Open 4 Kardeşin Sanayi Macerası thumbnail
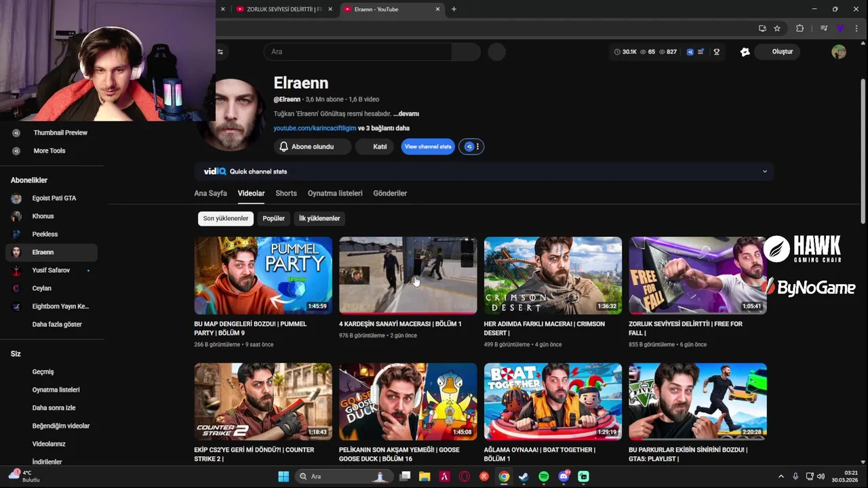The image size is (868, 488). 408,275
